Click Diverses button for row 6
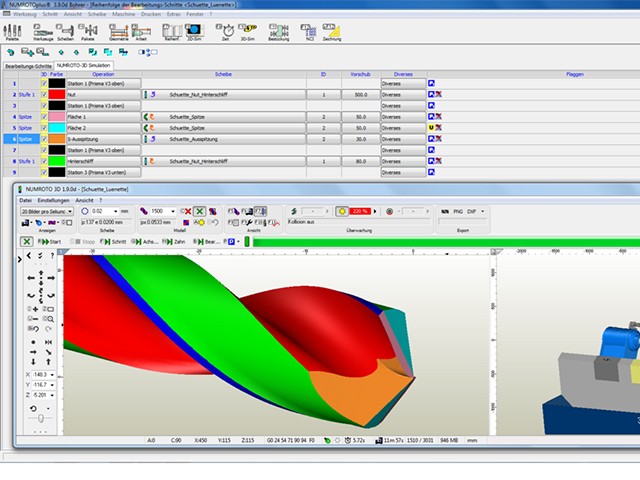 (403, 139)
